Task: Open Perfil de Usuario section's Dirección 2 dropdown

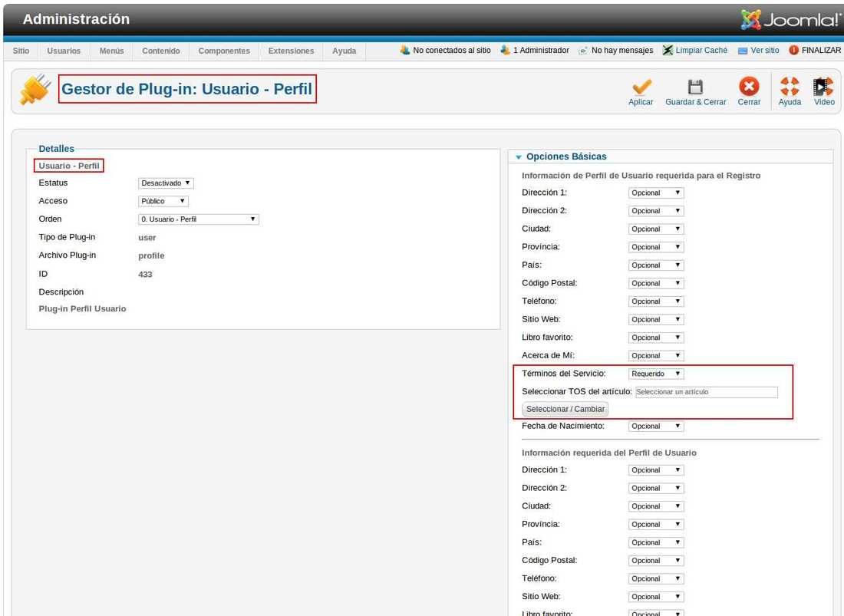Action: (656, 489)
